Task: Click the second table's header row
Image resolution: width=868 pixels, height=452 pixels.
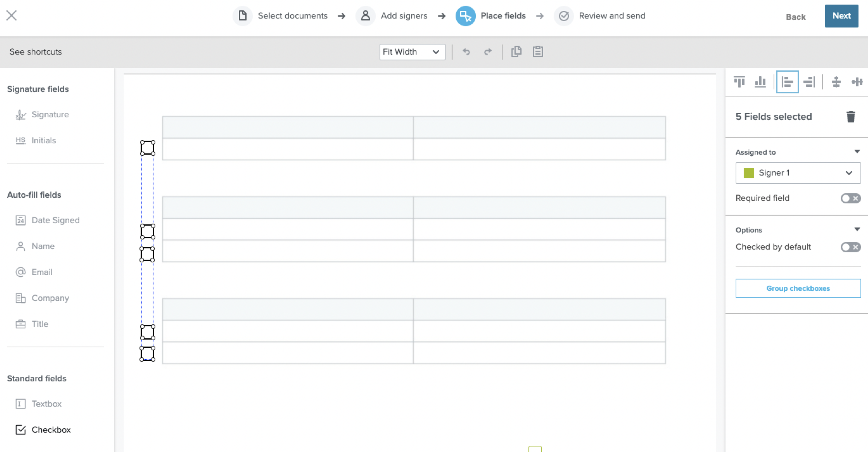Action: pos(414,207)
